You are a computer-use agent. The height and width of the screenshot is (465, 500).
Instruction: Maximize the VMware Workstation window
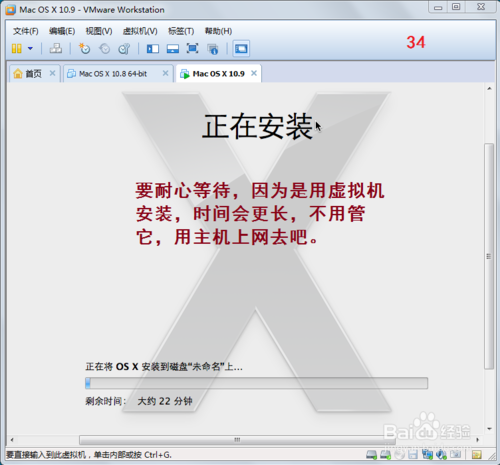coord(456,7)
